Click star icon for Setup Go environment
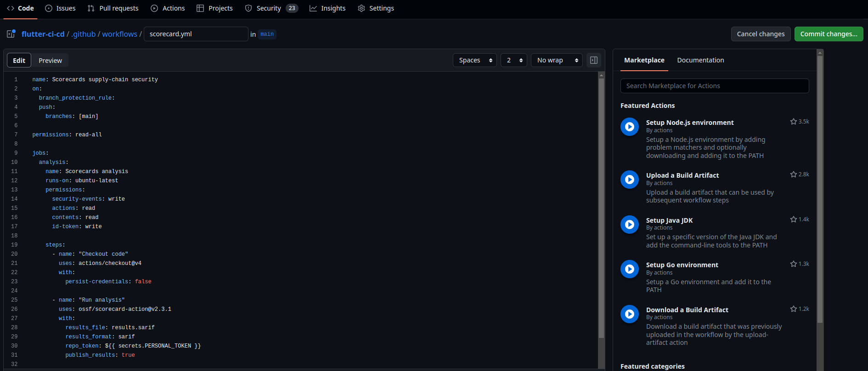The height and width of the screenshot is (371, 868). pyautogui.click(x=793, y=264)
